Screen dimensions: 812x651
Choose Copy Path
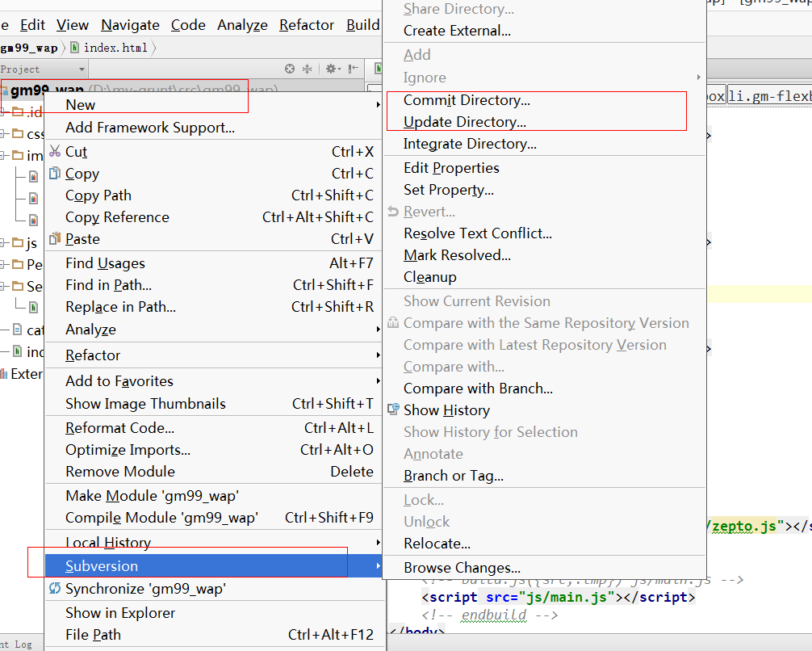(x=214, y=195)
